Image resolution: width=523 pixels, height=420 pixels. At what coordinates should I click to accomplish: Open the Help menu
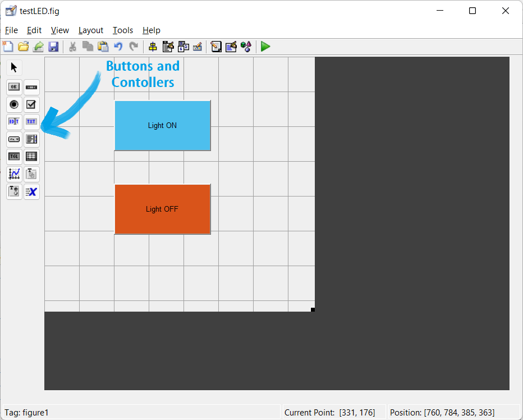152,30
